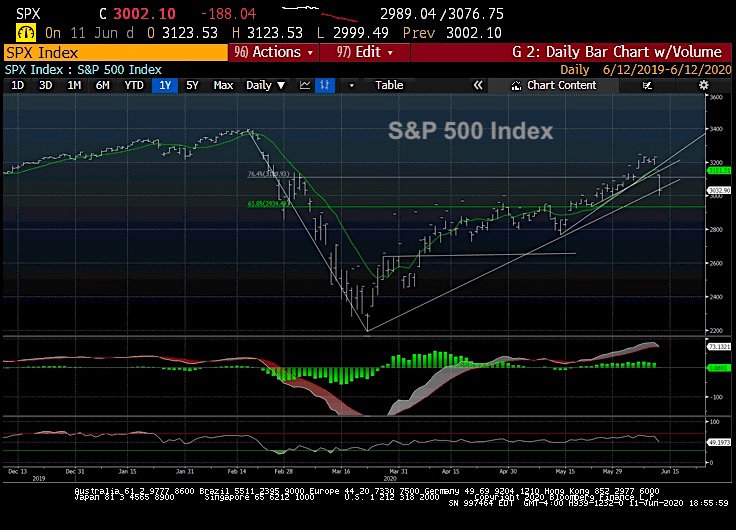Select the active 1Y range tab
This screenshot has height=530, width=736.
tap(165, 85)
